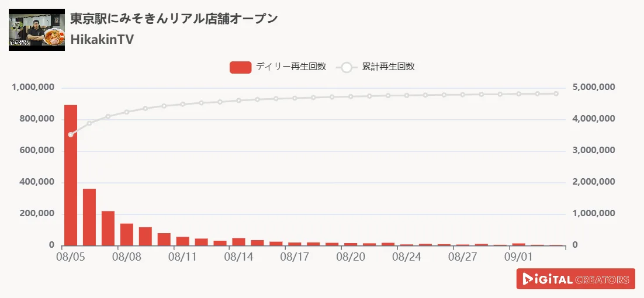Select the red bar above 08/08
This screenshot has width=644, height=298.
point(127,234)
